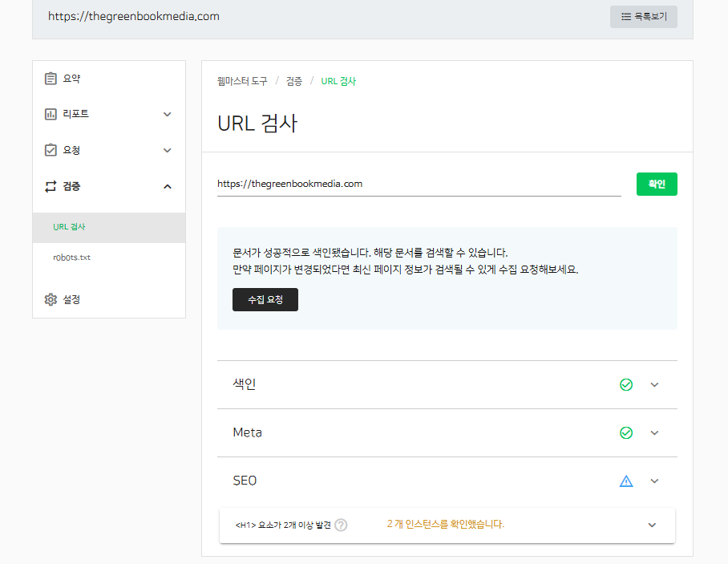The image size is (728, 564).
Task: Collapse the 검증 menu chevron
Action: point(167,187)
